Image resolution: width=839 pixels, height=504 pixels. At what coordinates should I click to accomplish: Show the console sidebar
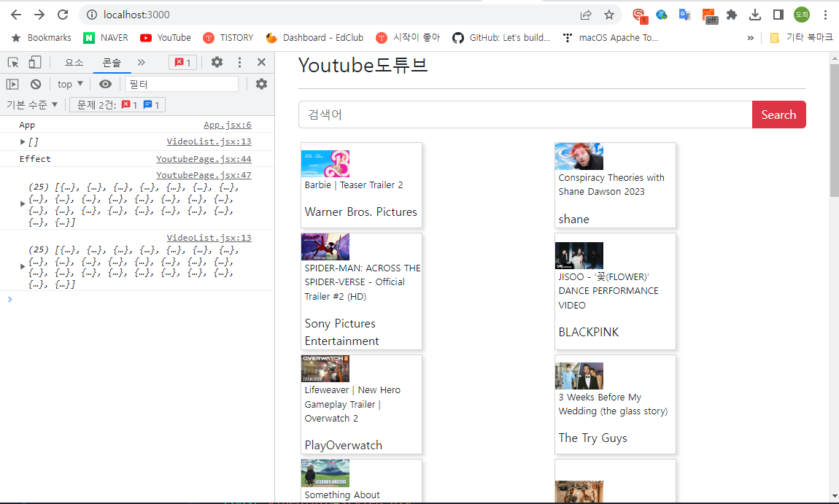coord(12,84)
